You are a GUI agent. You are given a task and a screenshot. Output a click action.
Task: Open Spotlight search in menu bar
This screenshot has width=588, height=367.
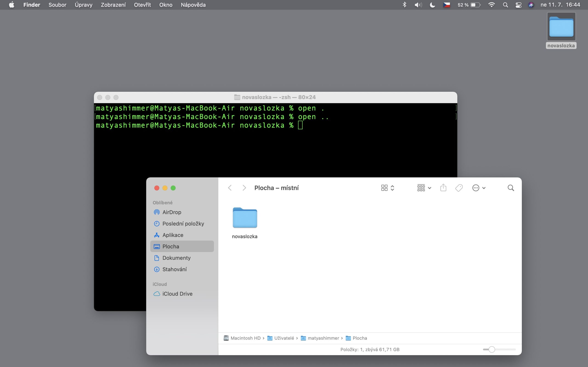pyautogui.click(x=505, y=5)
